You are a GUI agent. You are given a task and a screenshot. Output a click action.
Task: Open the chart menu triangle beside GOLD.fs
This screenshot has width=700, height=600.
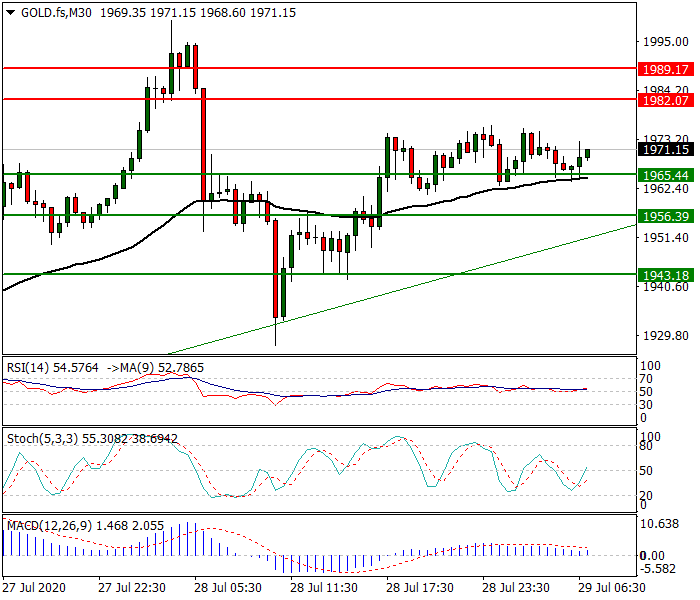[11, 12]
